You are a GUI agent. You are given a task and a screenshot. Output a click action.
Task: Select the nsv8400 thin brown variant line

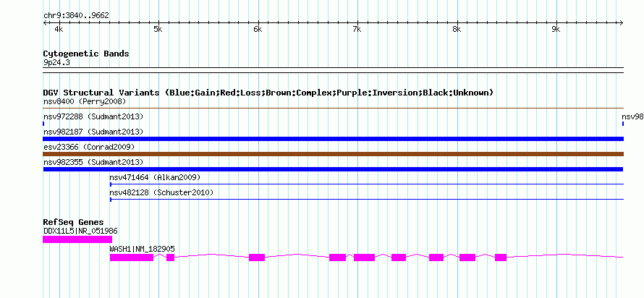click(333, 108)
